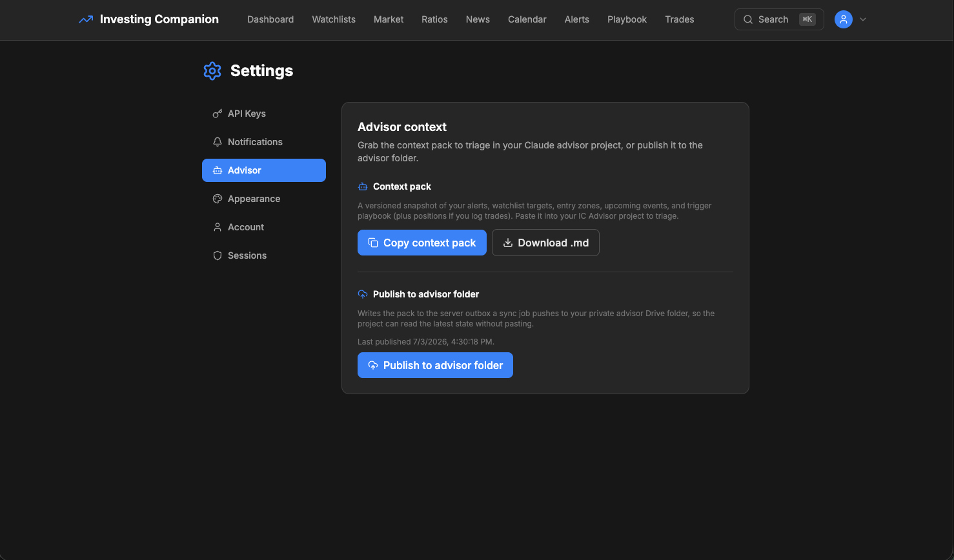Screen dimensions: 954x560
Task: Navigate to Trades
Action: (x=680, y=19)
